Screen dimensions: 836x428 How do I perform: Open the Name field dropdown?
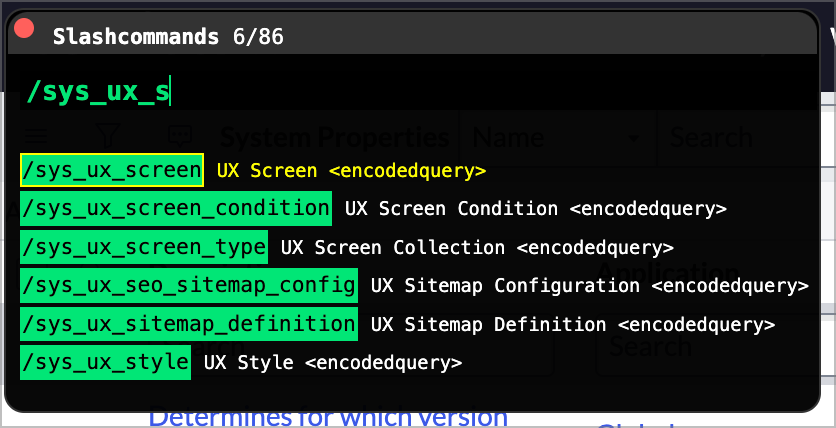click(556, 137)
